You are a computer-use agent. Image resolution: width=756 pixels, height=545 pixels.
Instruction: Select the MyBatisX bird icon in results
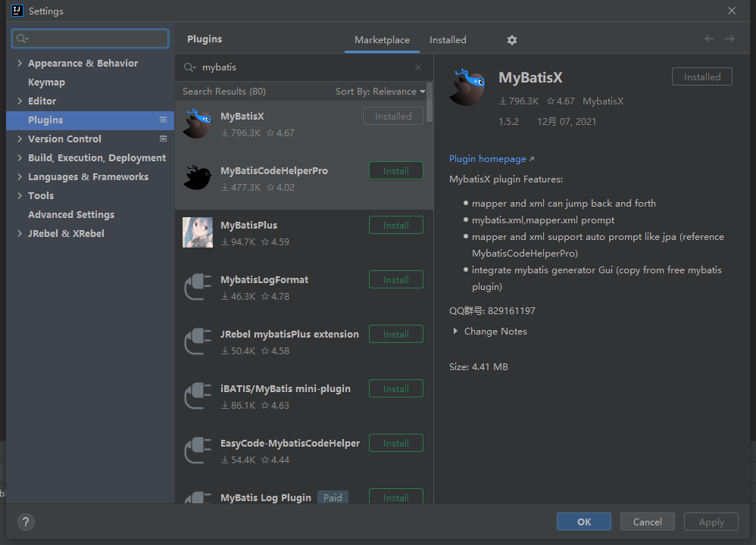point(197,124)
